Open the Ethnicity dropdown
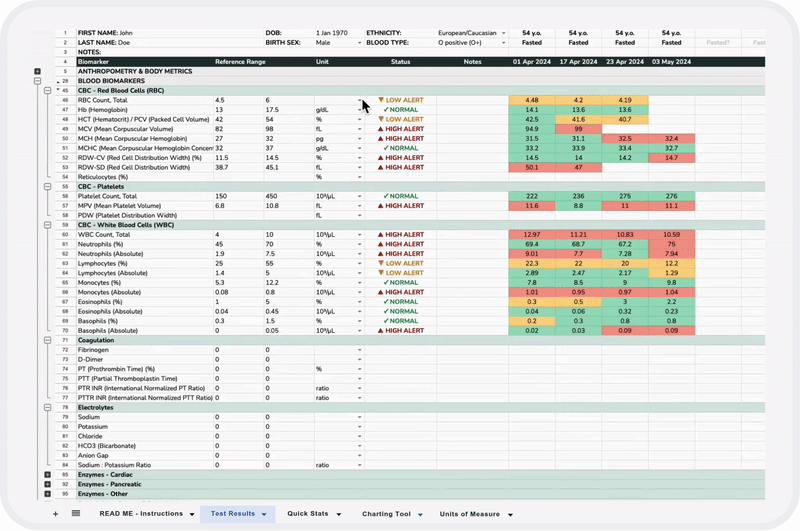Image resolution: width=800 pixels, height=531 pixels. (504, 33)
